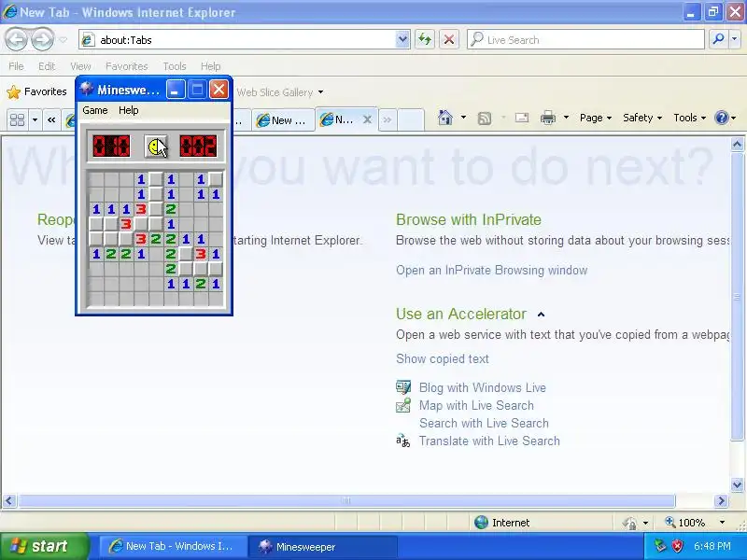
Task: Switch to the New ... tab
Action: coord(283,120)
